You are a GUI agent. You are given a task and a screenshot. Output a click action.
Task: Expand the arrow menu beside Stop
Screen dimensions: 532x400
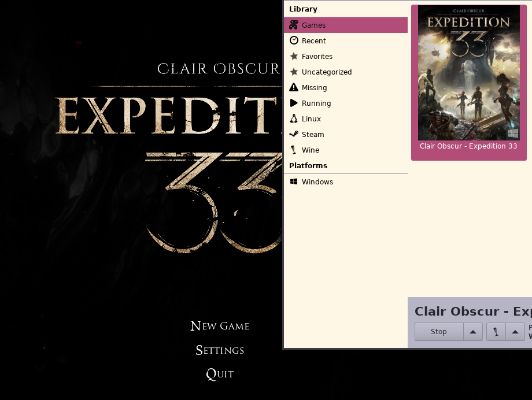pos(473,332)
